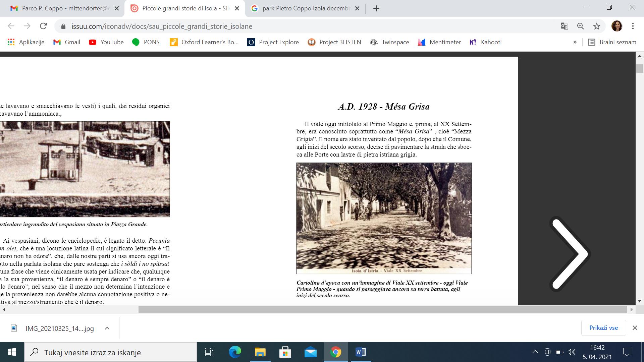
Task: Expand the IMG_20210325 download options
Action: click(107, 328)
